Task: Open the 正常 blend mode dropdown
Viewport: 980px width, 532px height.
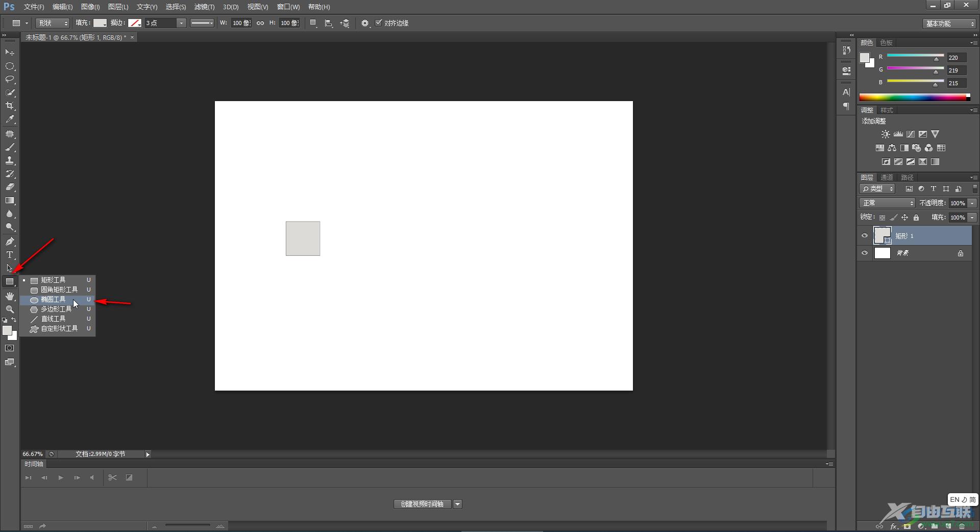Action: click(x=888, y=203)
